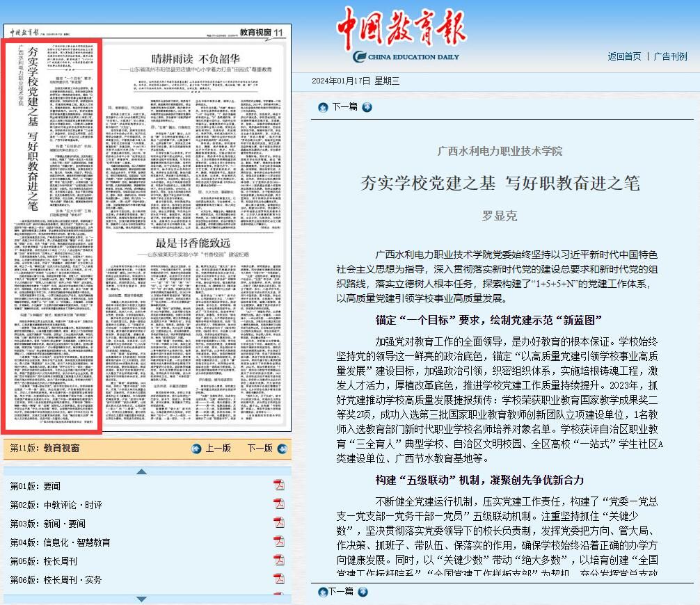Image resolution: width=700 pixels, height=605 pixels.
Task: Select 第06版:校长周刊·实务 in section list
Action: [56, 579]
